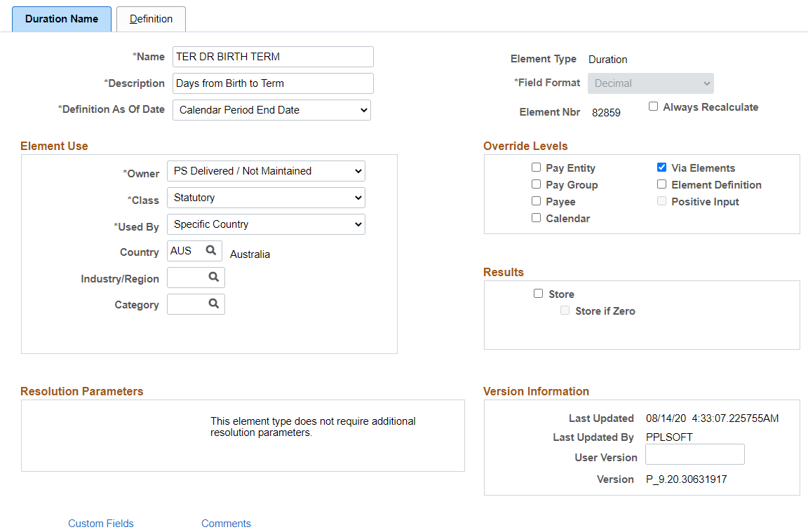Select the Duration Name tab
Image resolution: width=808 pixels, height=532 pixels.
[x=61, y=19]
